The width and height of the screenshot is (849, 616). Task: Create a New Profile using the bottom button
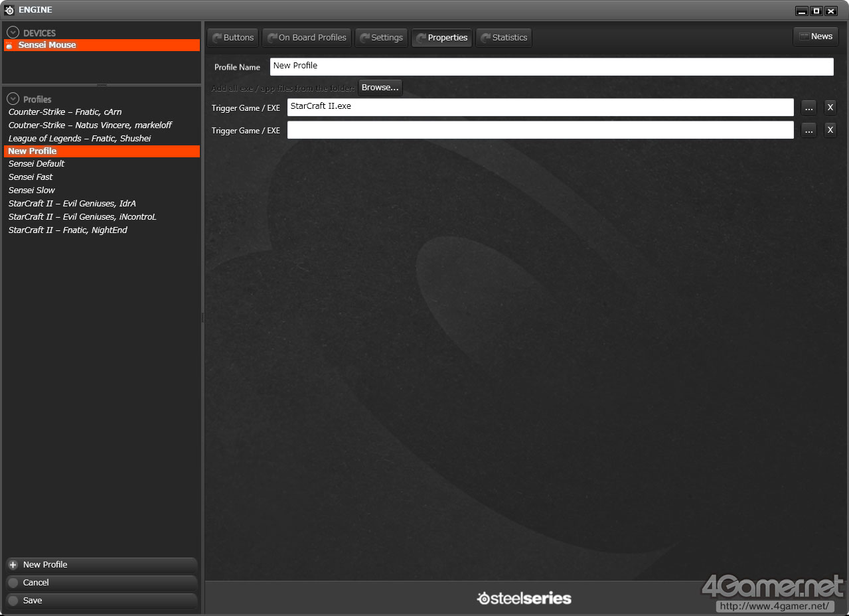click(x=101, y=565)
